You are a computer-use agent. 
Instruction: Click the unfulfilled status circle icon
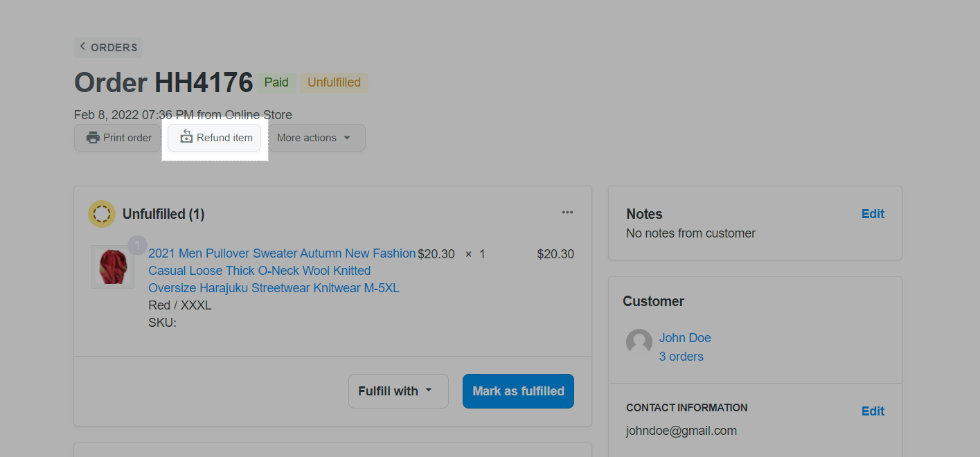[102, 214]
